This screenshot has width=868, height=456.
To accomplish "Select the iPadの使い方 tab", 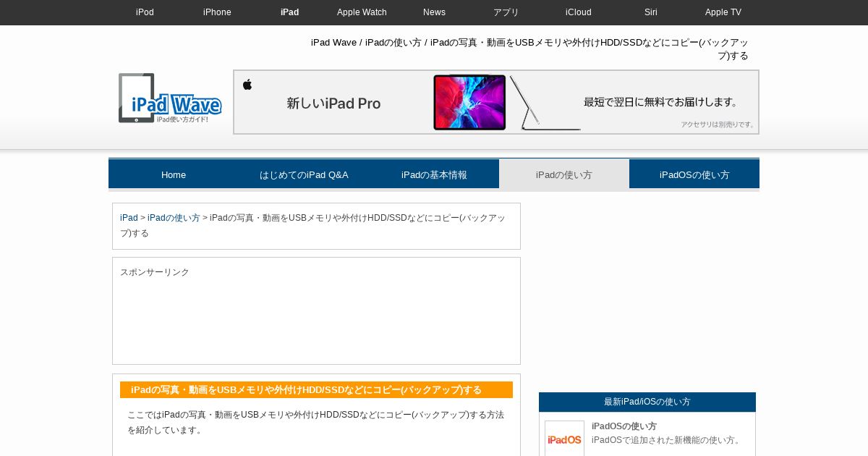I will (x=564, y=174).
